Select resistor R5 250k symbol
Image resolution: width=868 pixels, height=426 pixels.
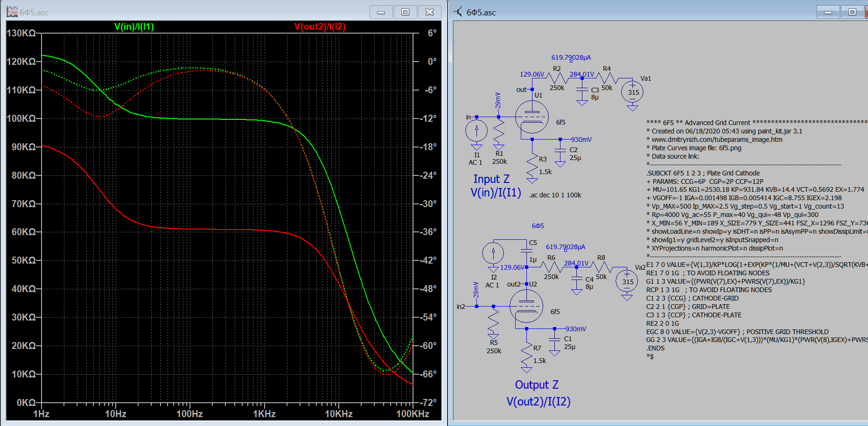tap(493, 321)
